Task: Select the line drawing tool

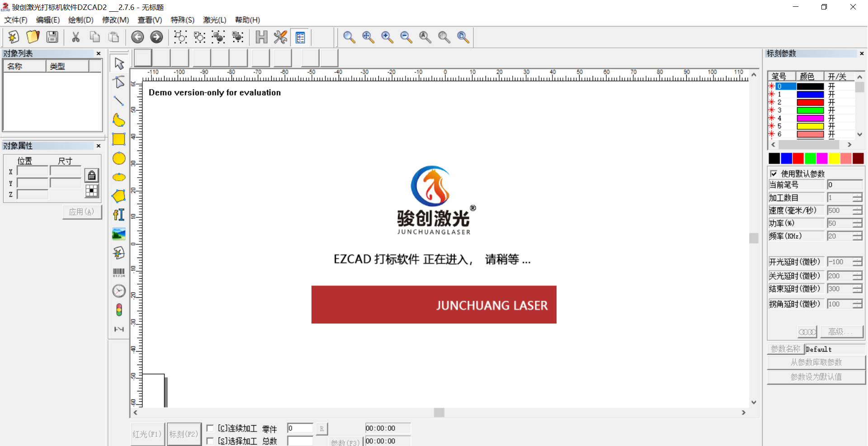Action: click(x=119, y=101)
